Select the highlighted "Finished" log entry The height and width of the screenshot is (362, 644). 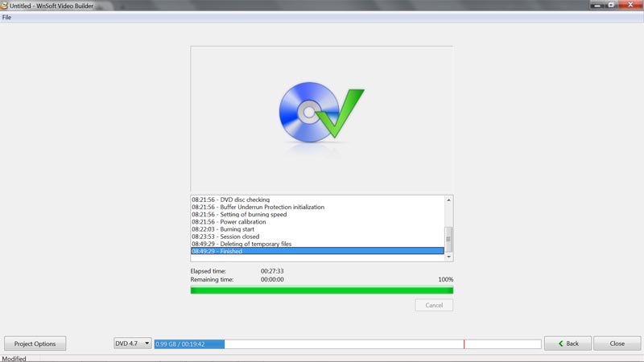point(317,251)
